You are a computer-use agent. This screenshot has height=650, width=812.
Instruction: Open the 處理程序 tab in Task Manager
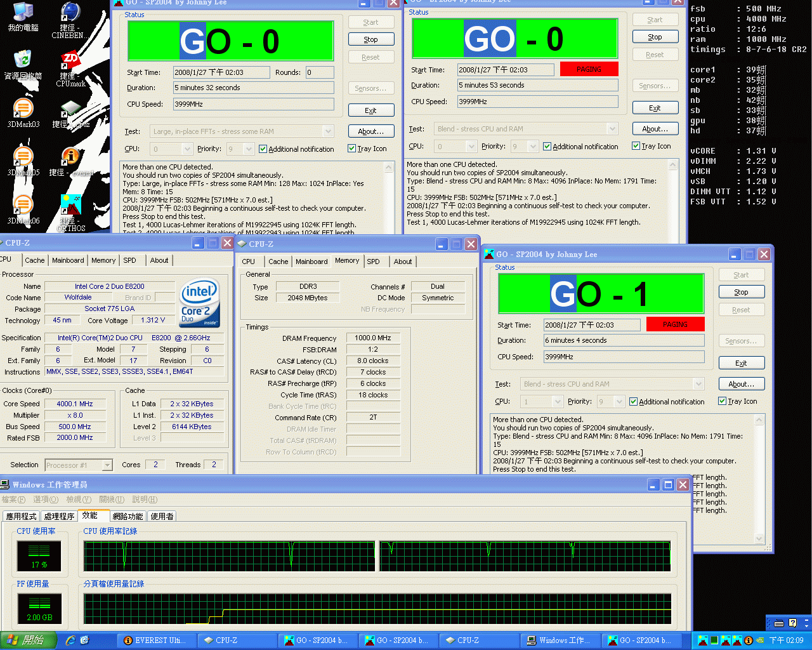[59, 516]
